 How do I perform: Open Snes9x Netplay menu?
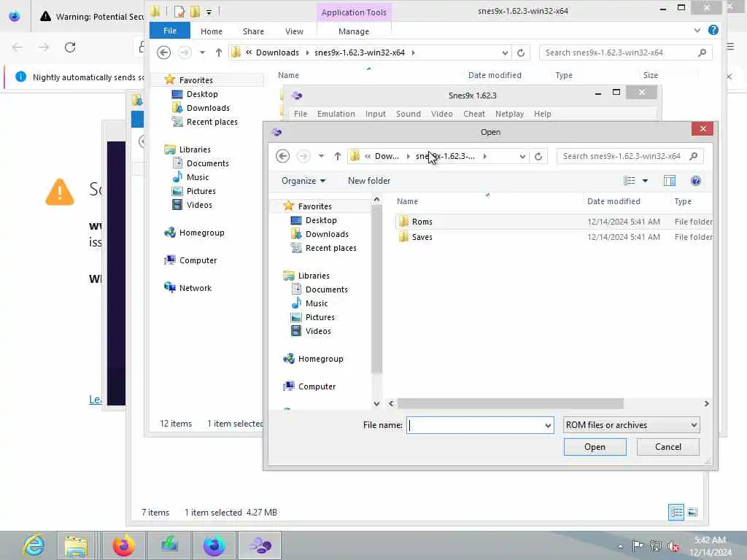click(x=509, y=114)
